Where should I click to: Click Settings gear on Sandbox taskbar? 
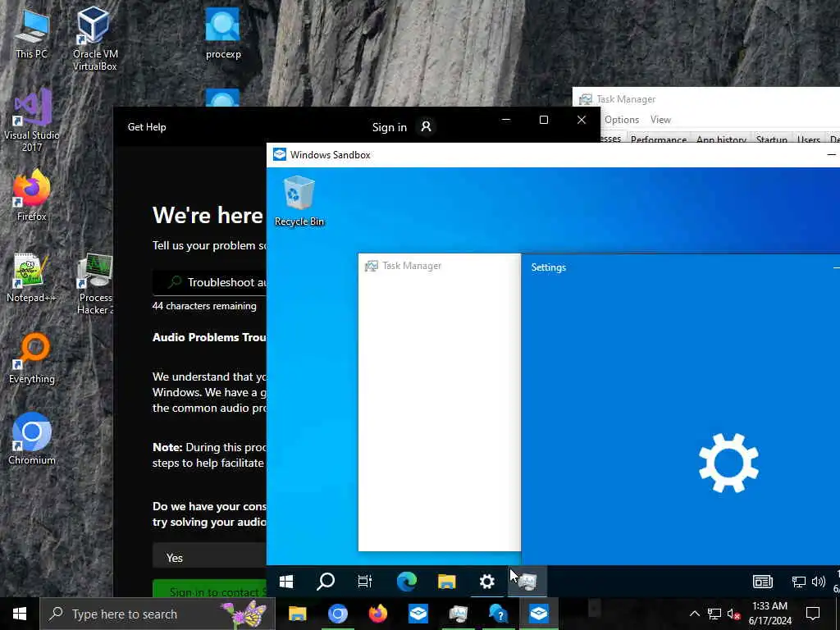coord(487,582)
